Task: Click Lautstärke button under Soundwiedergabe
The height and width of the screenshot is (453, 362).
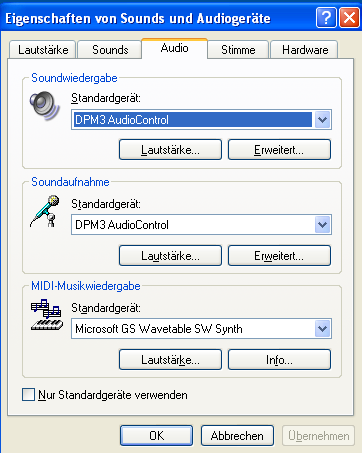Action: 170,150
